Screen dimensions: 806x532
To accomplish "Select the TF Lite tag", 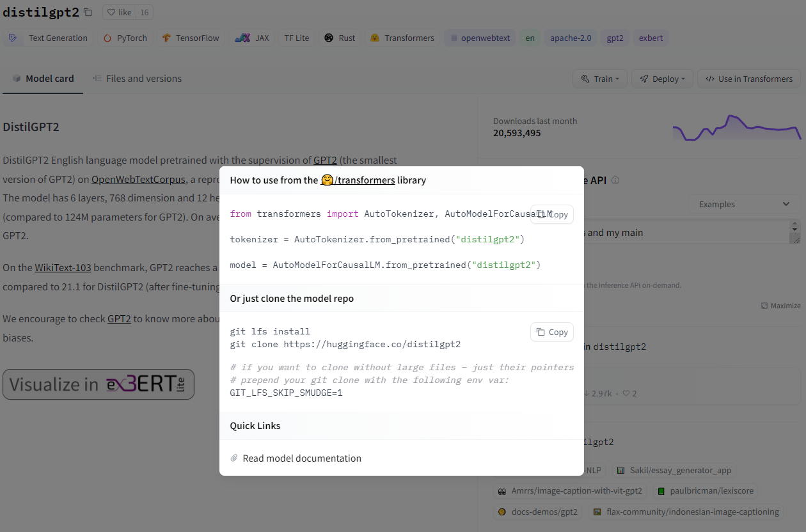I will [297, 38].
